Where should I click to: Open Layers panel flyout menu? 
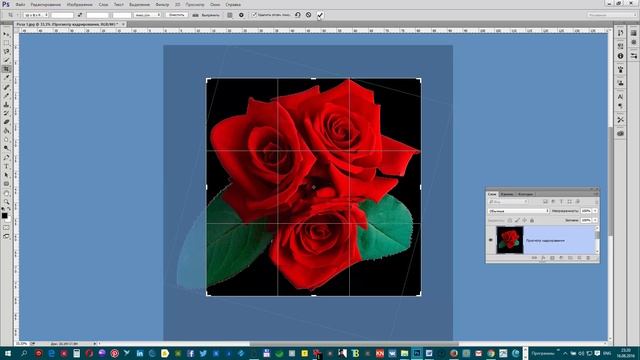[x=596, y=194]
